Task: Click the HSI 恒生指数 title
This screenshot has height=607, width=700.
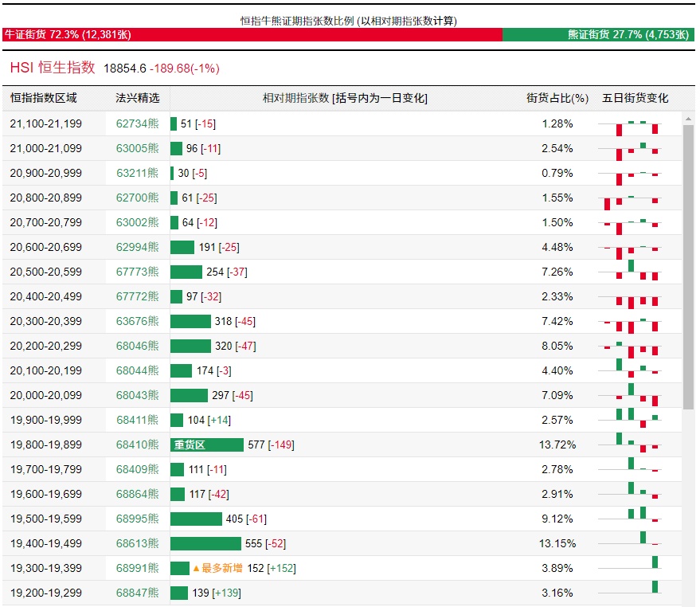Action: click(53, 69)
